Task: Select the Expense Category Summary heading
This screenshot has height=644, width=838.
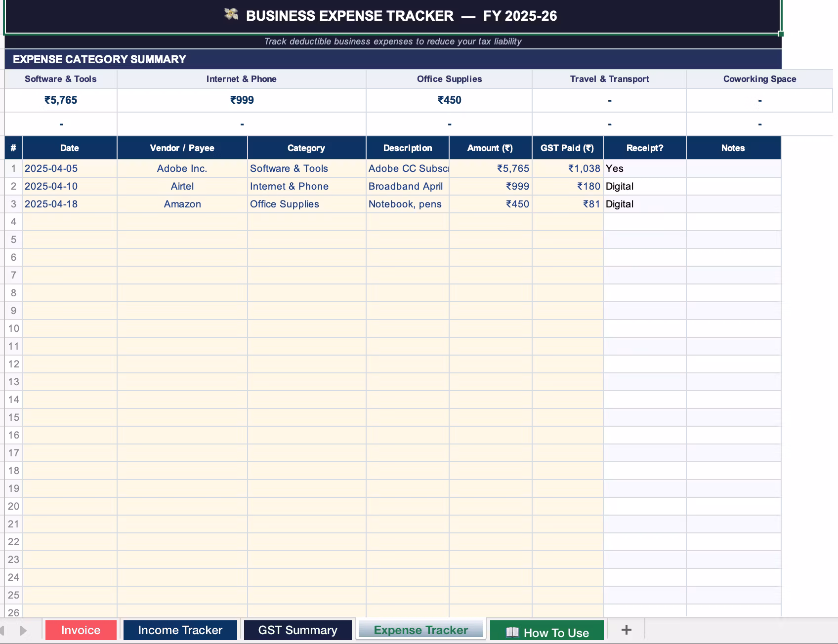Action: [x=393, y=59]
